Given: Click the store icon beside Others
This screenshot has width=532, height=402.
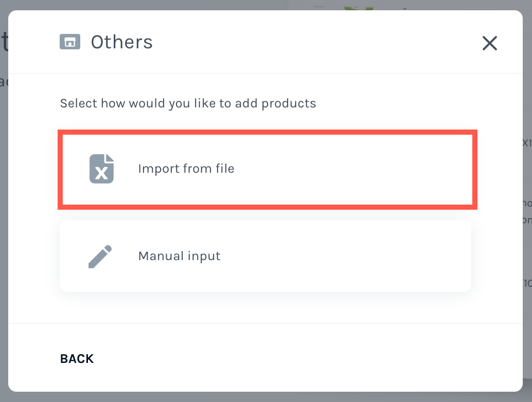Looking at the screenshot, I should (70, 42).
